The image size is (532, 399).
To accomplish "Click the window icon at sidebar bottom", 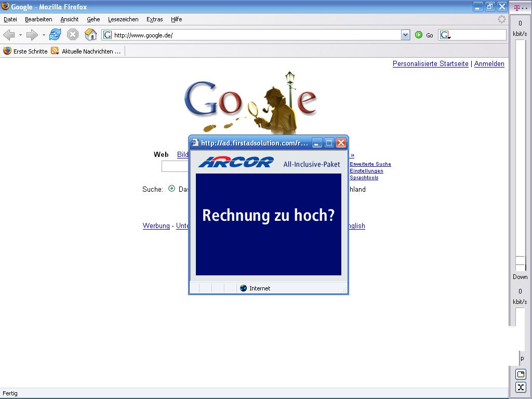I will 521,374.
